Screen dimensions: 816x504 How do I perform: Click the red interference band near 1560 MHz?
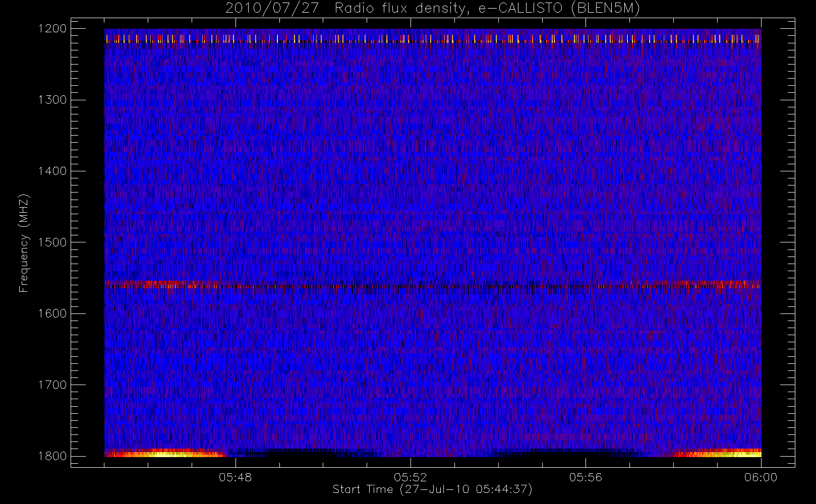tap(433, 285)
